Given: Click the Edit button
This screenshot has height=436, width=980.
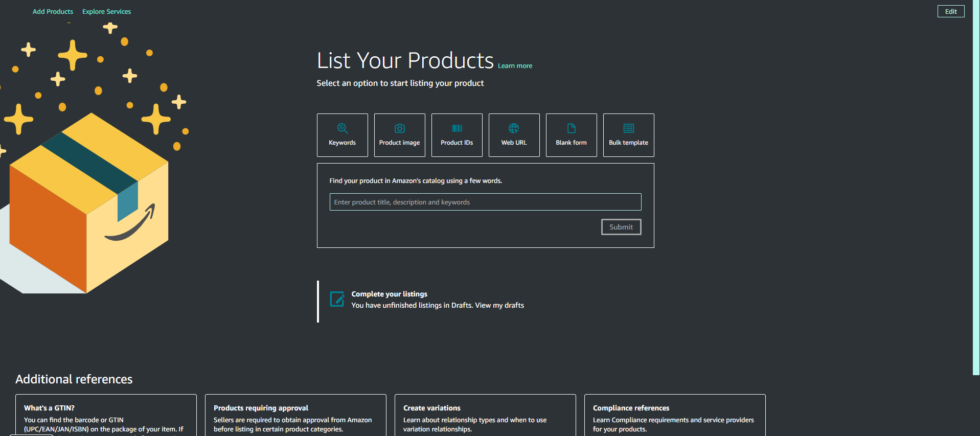Looking at the screenshot, I should point(950,11).
